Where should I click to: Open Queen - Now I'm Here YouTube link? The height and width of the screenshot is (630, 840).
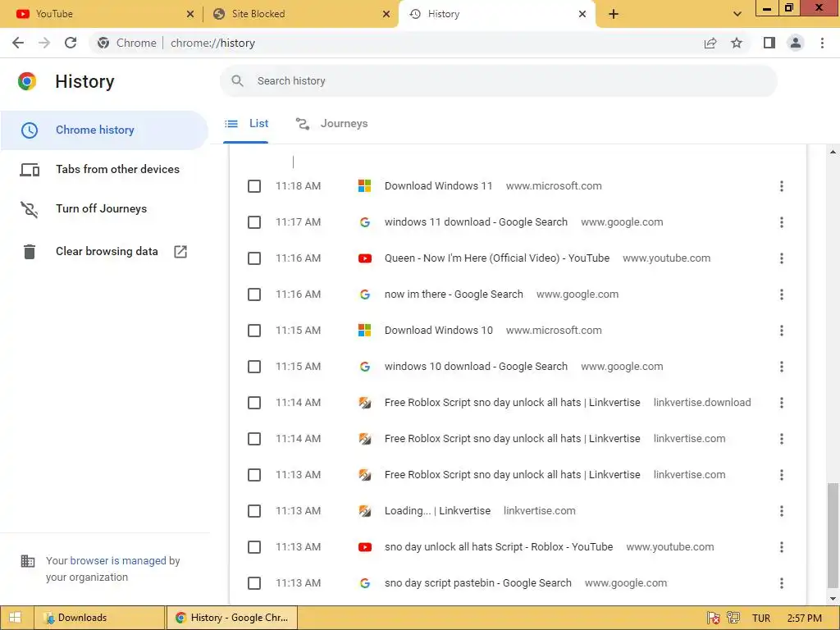coord(496,258)
